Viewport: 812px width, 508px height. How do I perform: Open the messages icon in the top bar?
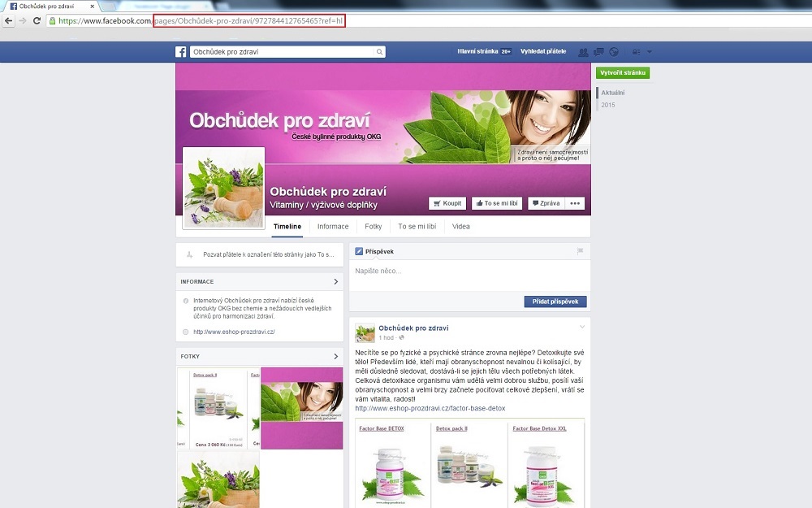(x=598, y=52)
